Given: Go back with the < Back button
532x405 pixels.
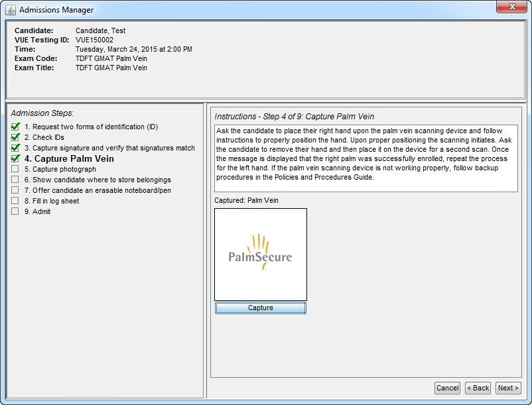Looking at the screenshot, I should [478, 388].
